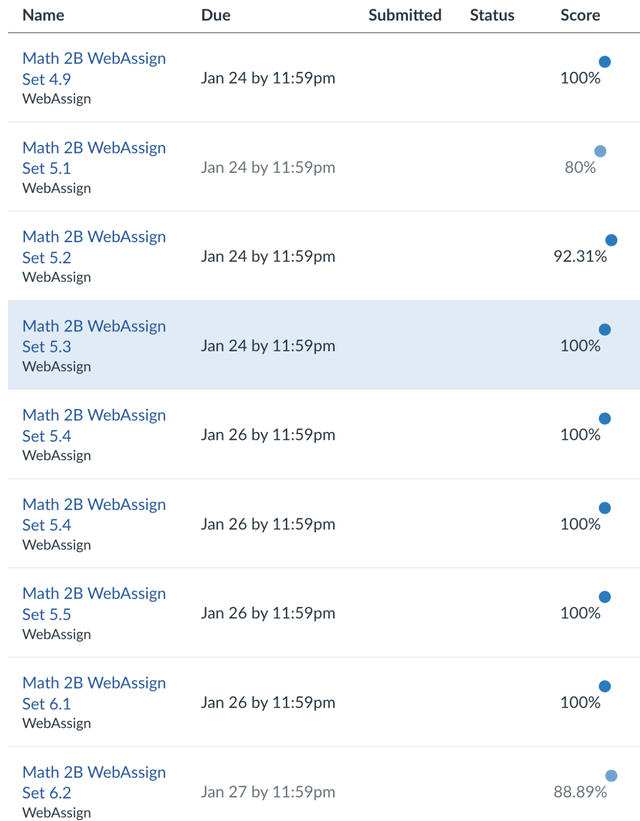640x821 pixels.
Task: Click the blue dot above 92.31% score
Action: point(611,240)
